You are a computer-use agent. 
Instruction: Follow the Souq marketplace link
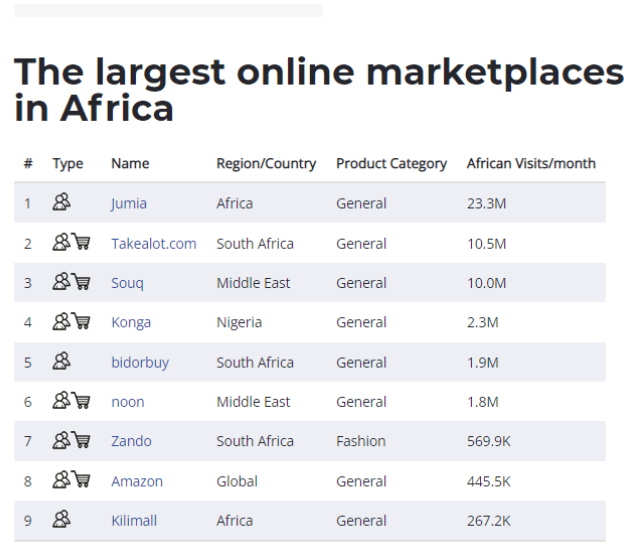click(x=127, y=283)
